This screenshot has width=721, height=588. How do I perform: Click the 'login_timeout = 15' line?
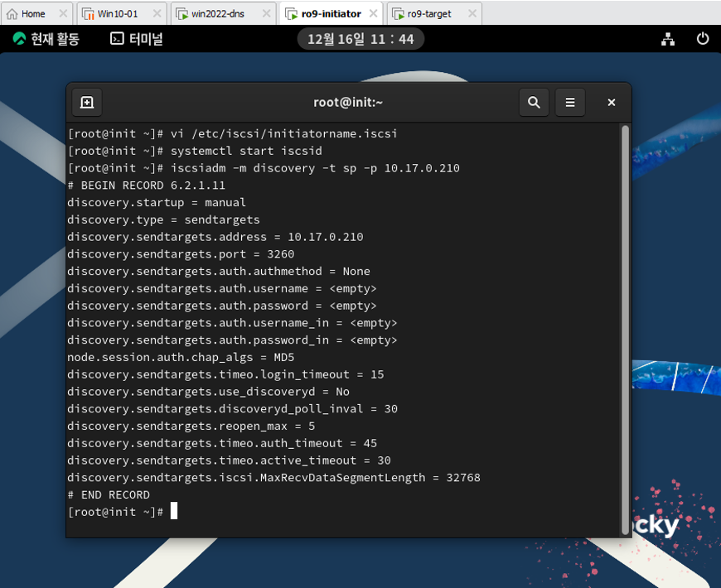pyautogui.click(x=225, y=375)
